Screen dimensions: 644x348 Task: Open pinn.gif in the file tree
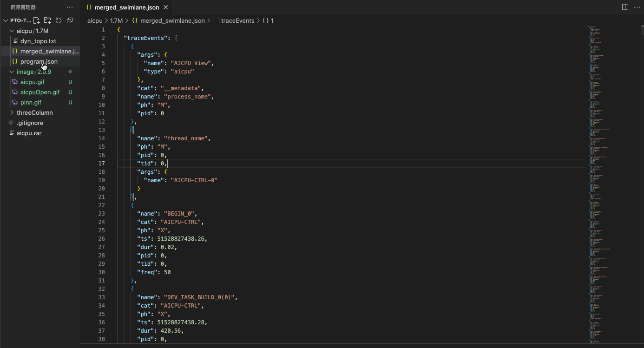point(31,102)
